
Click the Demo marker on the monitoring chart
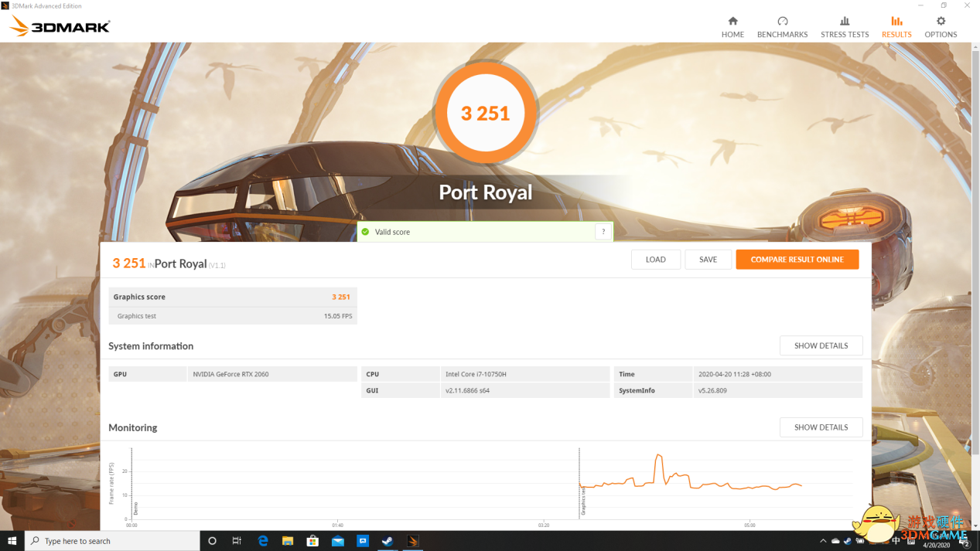[x=136, y=508]
